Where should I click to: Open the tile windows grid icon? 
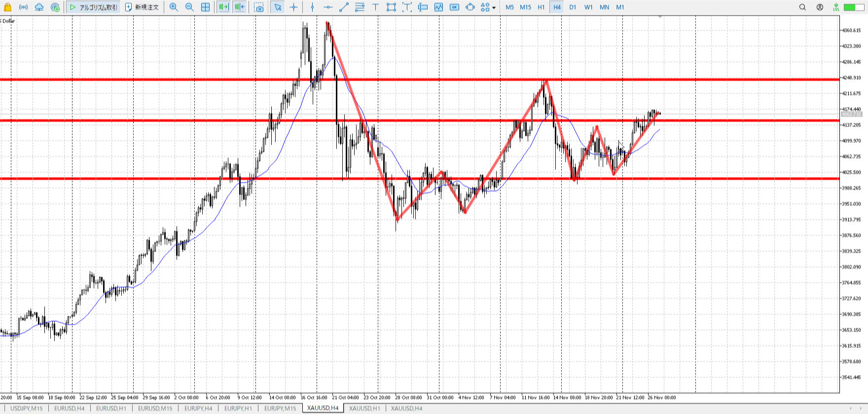[x=206, y=7]
